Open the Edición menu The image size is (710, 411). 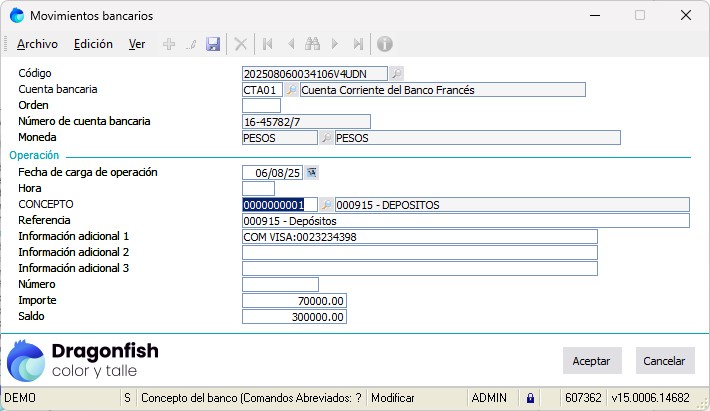pyautogui.click(x=93, y=44)
